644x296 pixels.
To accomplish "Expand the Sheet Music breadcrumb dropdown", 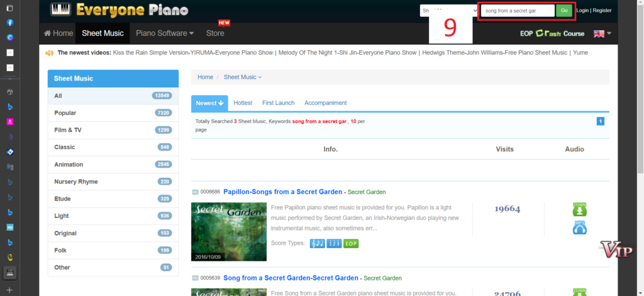I will 242,77.
